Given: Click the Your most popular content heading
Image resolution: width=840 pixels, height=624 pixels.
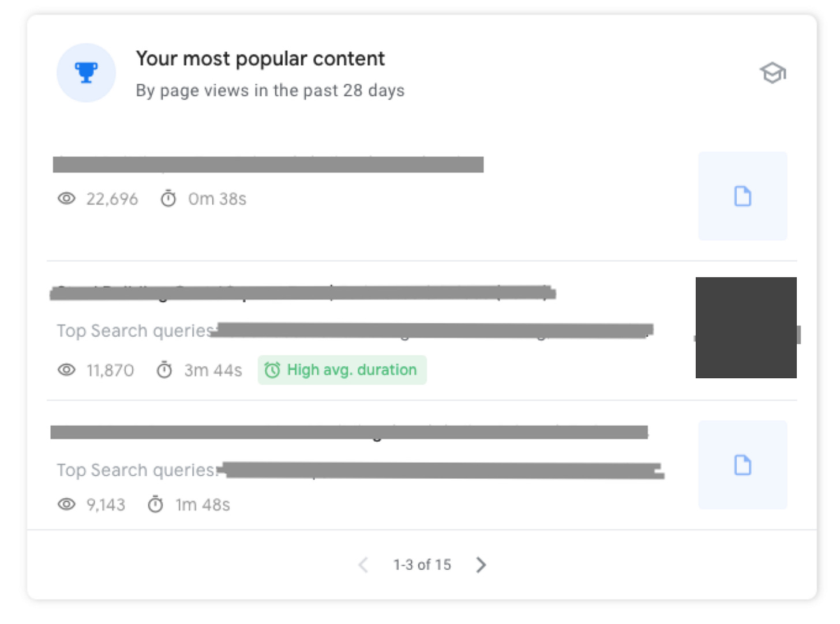Looking at the screenshot, I should coord(260,58).
